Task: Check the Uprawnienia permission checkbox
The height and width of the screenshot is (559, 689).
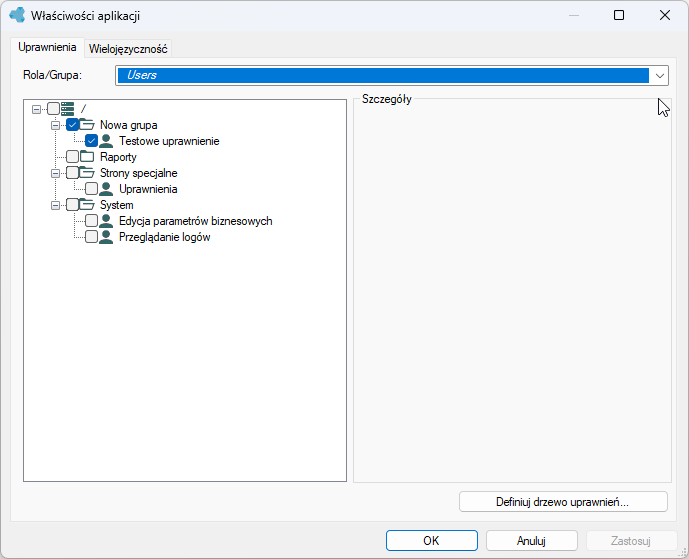Action: (91, 189)
